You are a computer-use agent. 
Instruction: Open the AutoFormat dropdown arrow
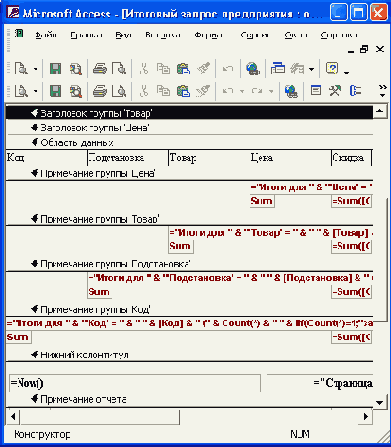311,69
